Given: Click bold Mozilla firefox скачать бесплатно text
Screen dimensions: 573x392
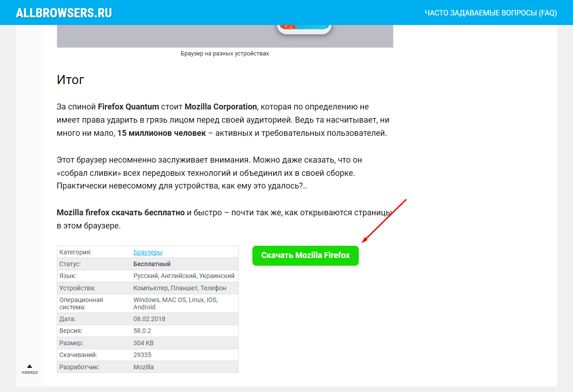Looking at the screenshot, I should point(121,213).
